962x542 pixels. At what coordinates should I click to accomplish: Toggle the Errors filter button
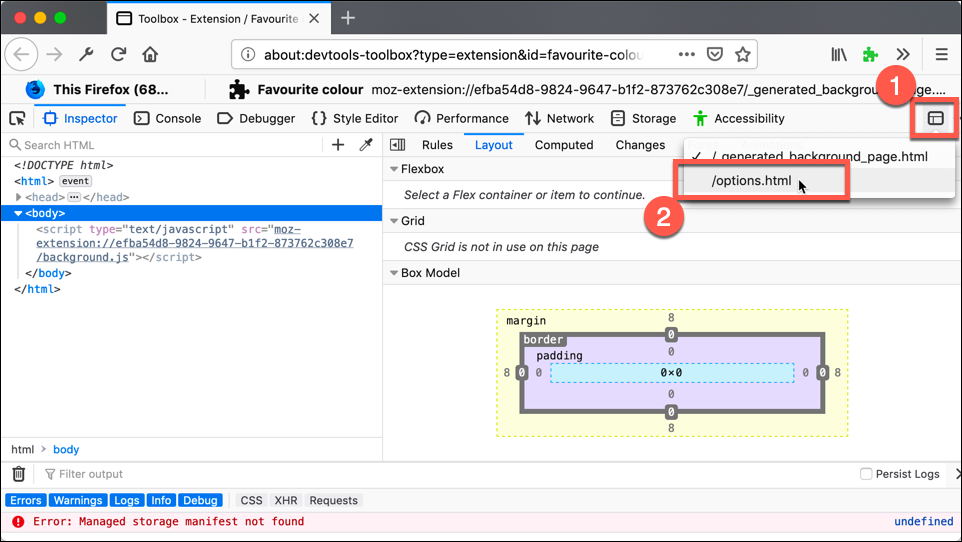point(26,500)
